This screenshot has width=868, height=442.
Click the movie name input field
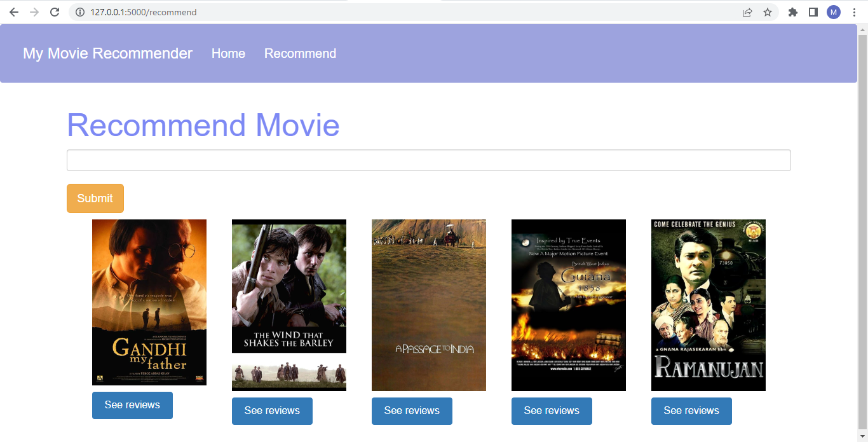[x=429, y=160]
